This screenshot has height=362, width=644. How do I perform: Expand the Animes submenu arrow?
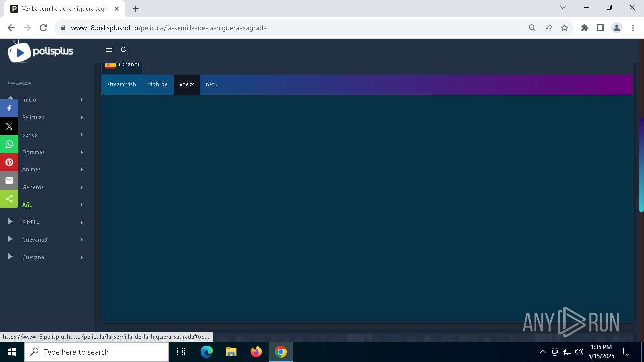[82, 169]
